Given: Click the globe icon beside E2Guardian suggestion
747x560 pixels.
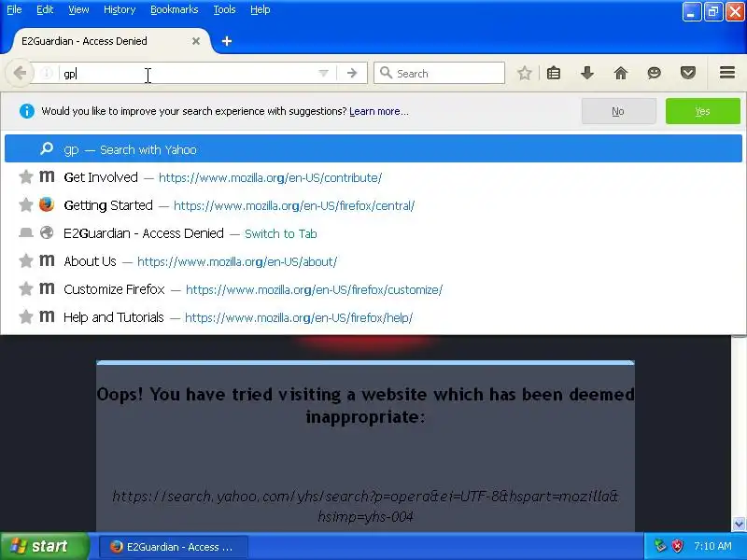Looking at the screenshot, I should pyautogui.click(x=46, y=232).
